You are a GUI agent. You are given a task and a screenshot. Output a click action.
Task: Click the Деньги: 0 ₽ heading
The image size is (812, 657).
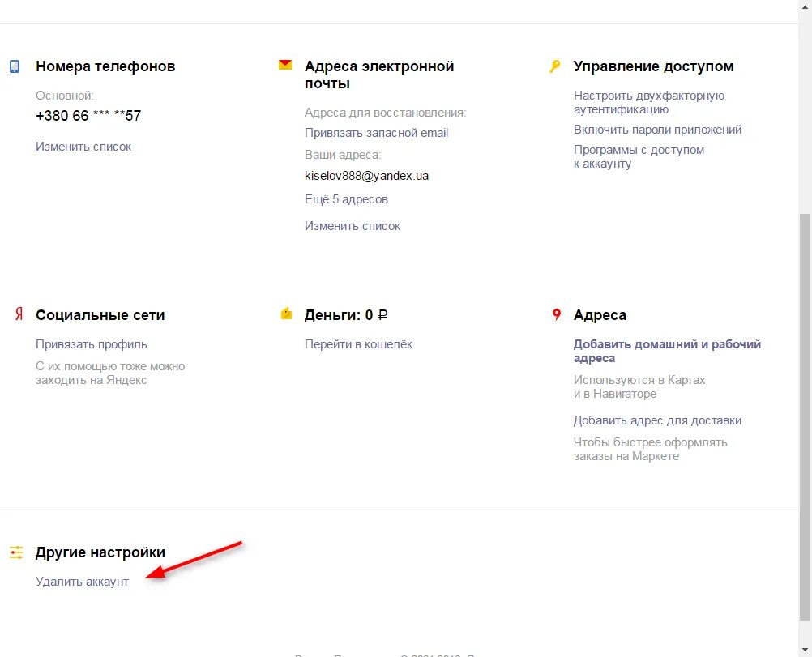click(x=346, y=315)
